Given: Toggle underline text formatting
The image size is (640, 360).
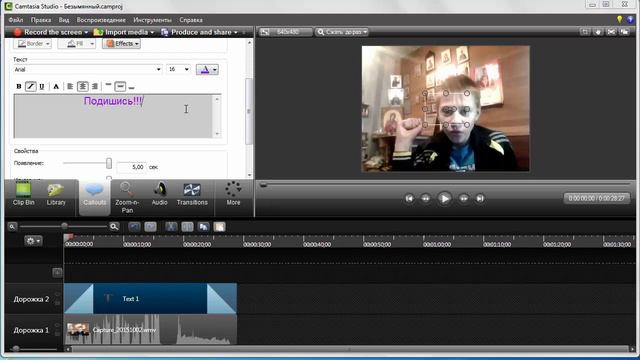Looking at the screenshot, I should coord(42,87).
